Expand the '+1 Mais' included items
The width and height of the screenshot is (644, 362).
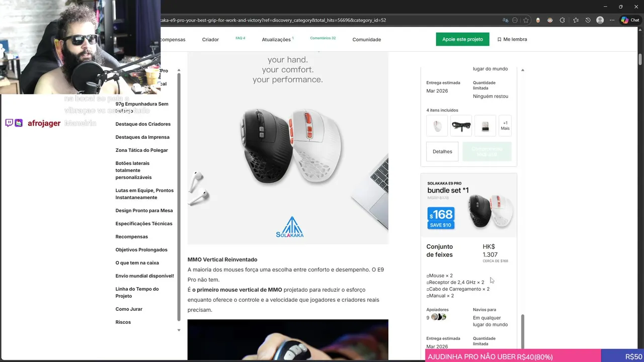point(505,126)
